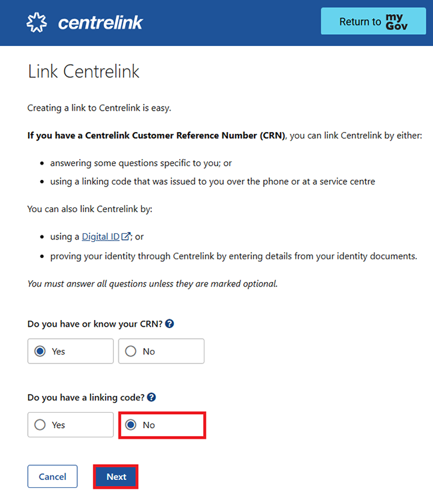Click 'Creating a link to Centrelink is easy' text
This screenshot has height=504, width=433.
pos(100,108)
